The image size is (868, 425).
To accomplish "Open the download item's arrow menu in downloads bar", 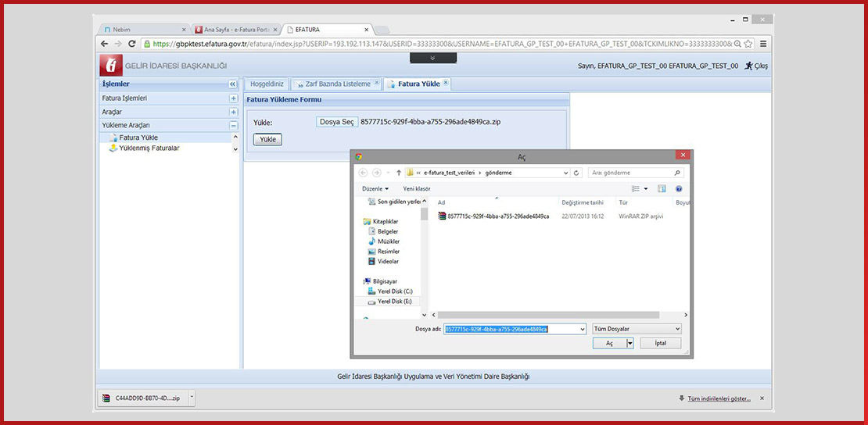I will coord(192,397).
